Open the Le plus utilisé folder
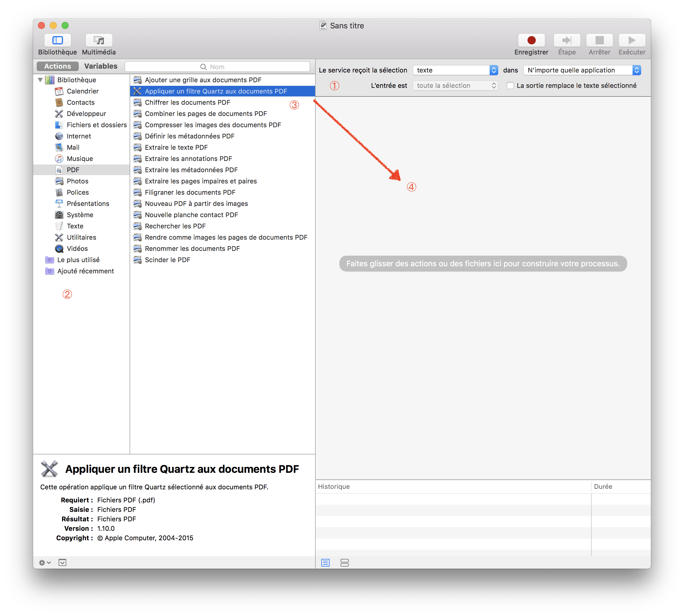 click(82, 259)
